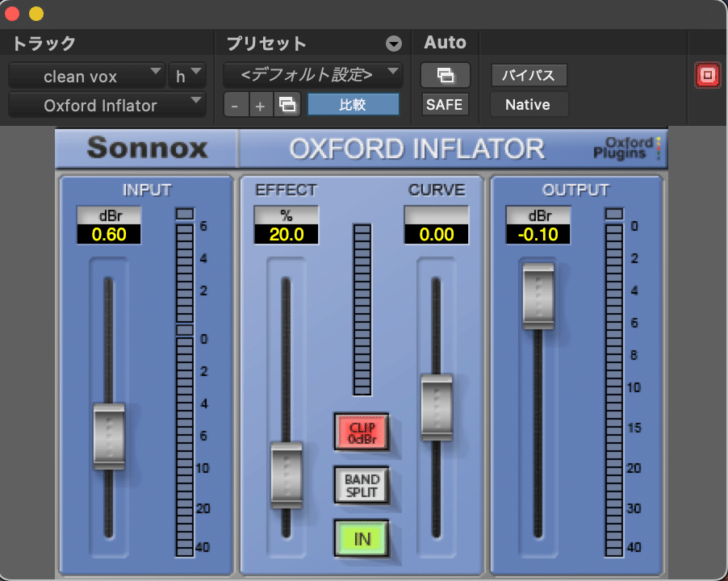Click the CURVE value display showing 0.00
Viewport: 728px width, 581px height.
point(437,235)
